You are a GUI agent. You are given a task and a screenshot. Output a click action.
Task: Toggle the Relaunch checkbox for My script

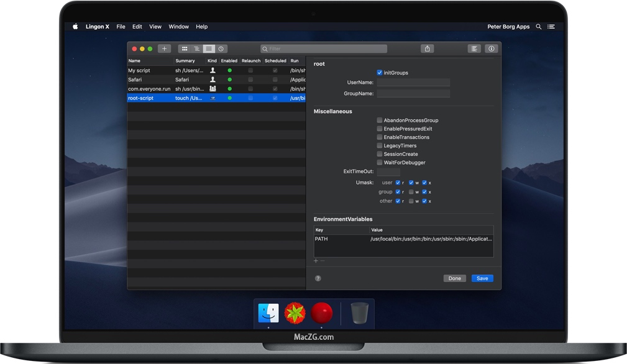(250, 71)
